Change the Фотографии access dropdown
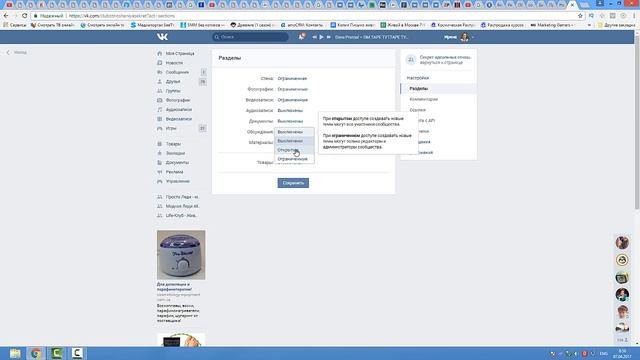 [x=293, y=89]
